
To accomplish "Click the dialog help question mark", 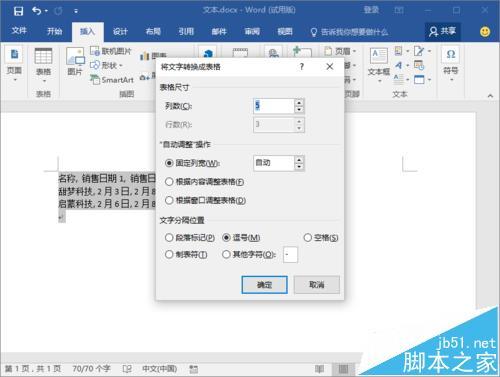I will click(302, 67).
